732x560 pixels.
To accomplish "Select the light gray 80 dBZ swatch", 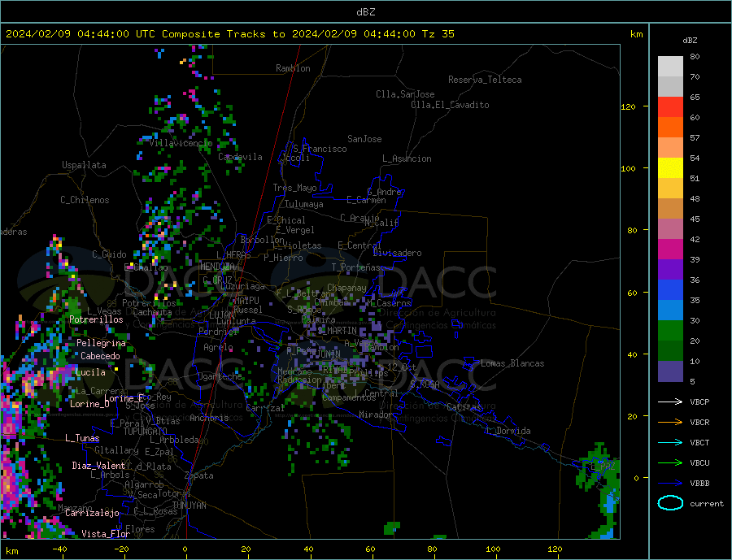I will [670, 67].
